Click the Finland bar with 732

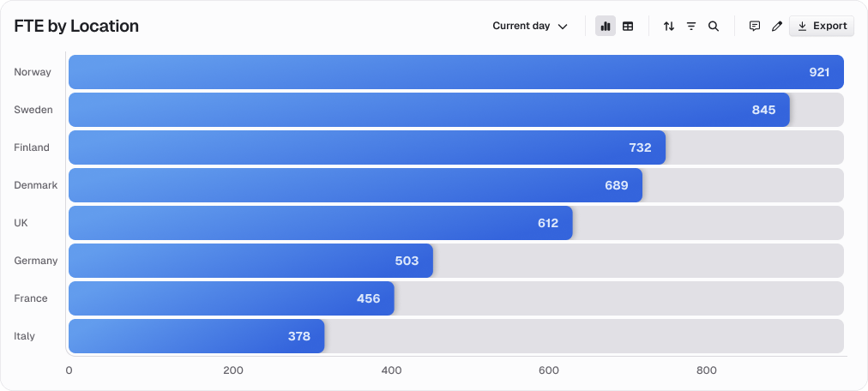367,147
